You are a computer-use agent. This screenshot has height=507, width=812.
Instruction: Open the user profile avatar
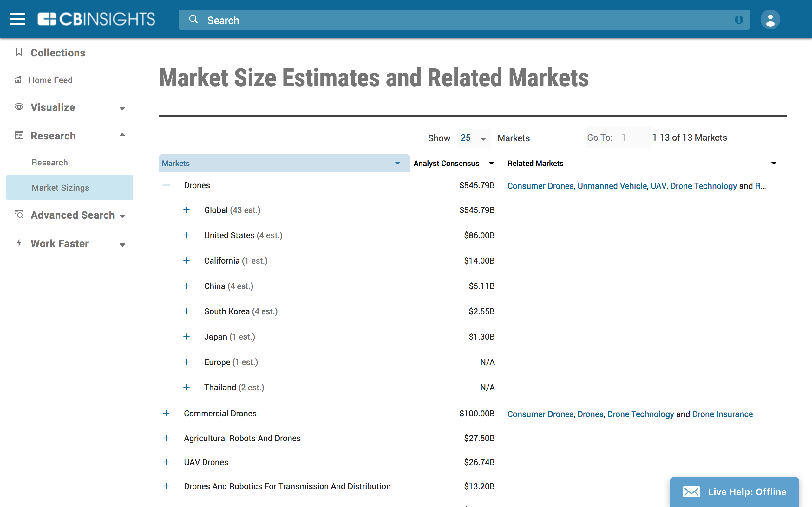[x=770, y=19]
